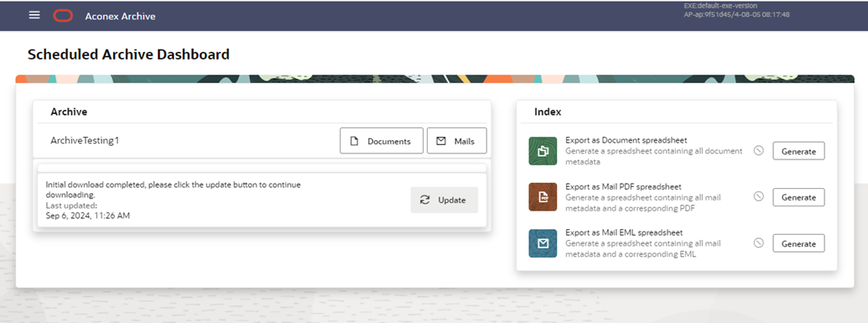Image resolution: width=868 pixels, height=323 pixels.
Task: Generate the Mail PDF spreadsheet export
Action: click(x=798, y=197)
